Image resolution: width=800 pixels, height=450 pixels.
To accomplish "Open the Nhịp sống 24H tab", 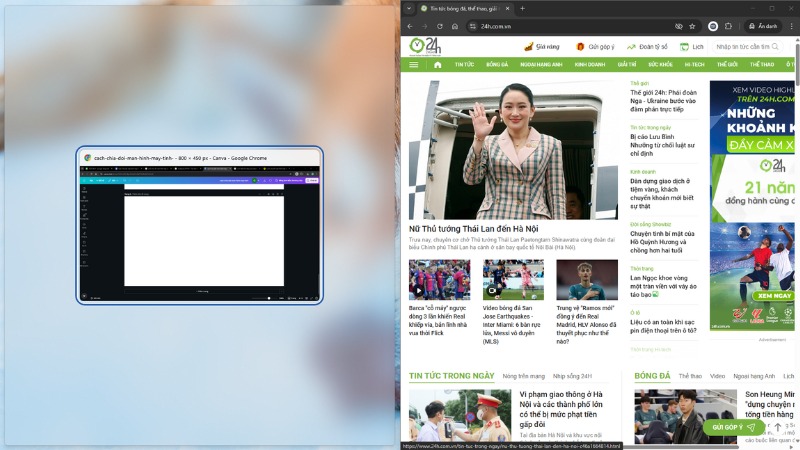I will 572,376.
